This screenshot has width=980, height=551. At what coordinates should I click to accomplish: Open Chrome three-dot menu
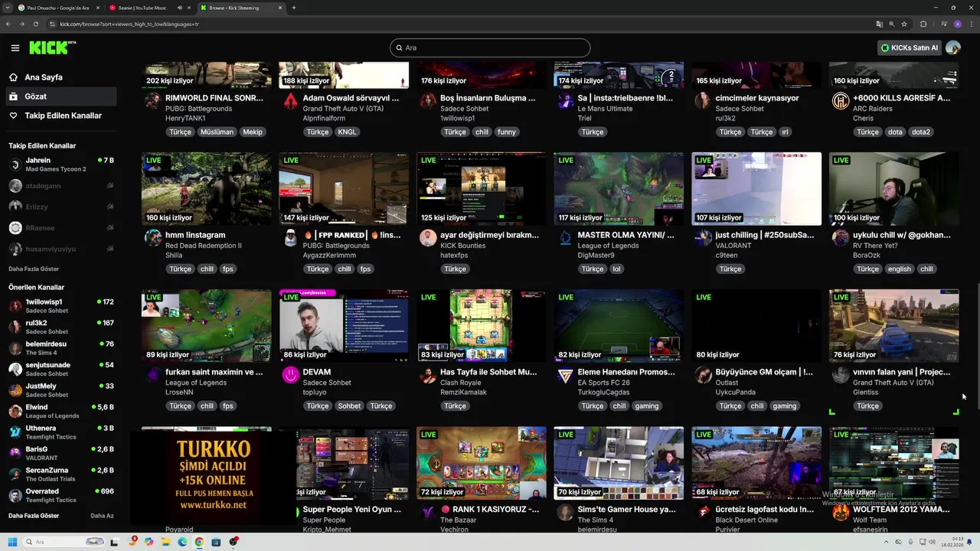click(972, 24)
